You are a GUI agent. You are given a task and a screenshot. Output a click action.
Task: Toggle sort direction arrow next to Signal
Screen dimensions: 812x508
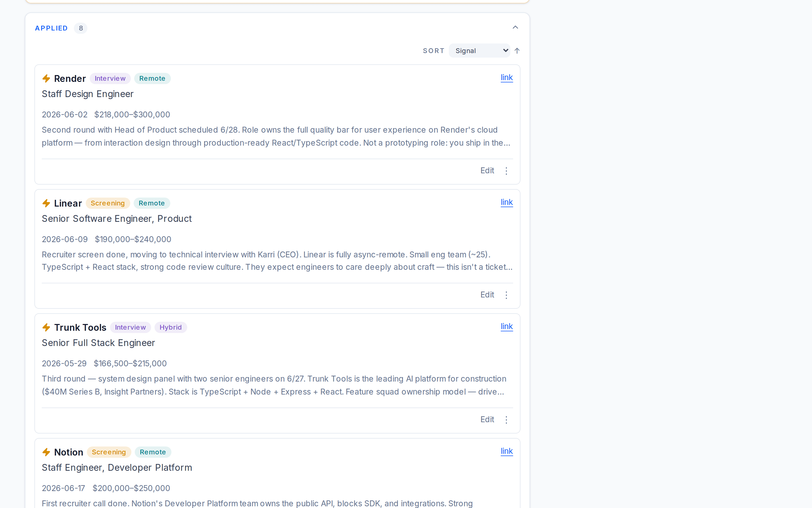pyautogui.click(x=517, y=51)
